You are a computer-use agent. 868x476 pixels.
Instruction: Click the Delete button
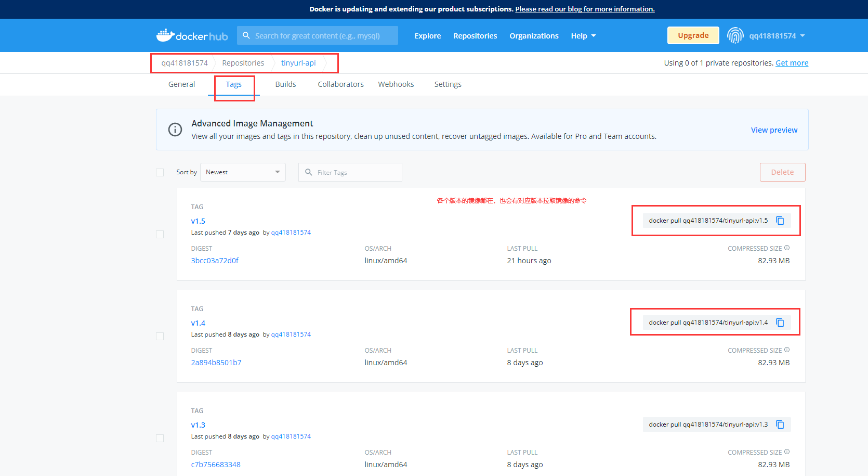point(782,172)
